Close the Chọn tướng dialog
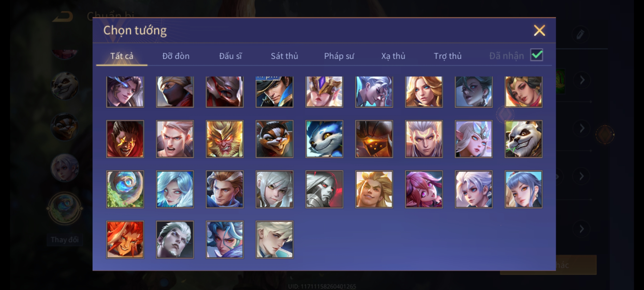Image resolution: width=644 pixels, height=290 pixels. (x=539, y=30)
